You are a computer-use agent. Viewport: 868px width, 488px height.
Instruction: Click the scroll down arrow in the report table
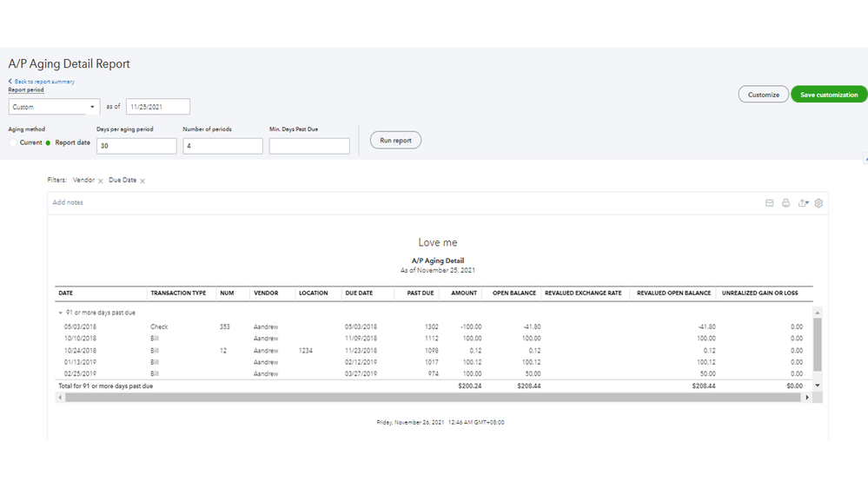point(817,385)
